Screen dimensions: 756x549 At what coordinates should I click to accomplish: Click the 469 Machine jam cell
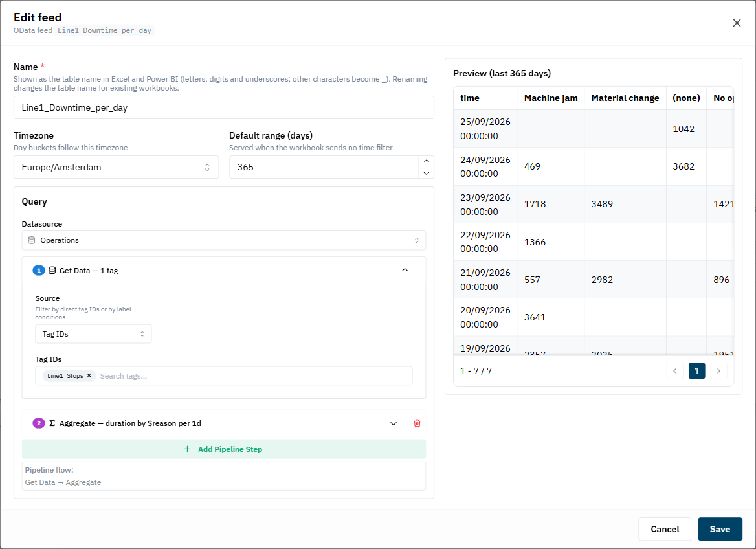(551, 166)
